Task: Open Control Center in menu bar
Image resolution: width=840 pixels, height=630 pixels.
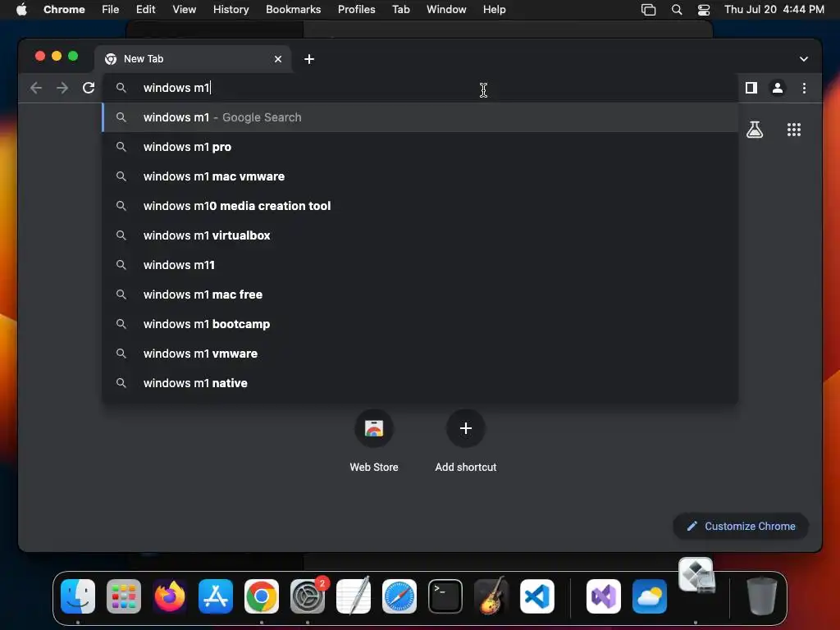Action: (703, 10)
